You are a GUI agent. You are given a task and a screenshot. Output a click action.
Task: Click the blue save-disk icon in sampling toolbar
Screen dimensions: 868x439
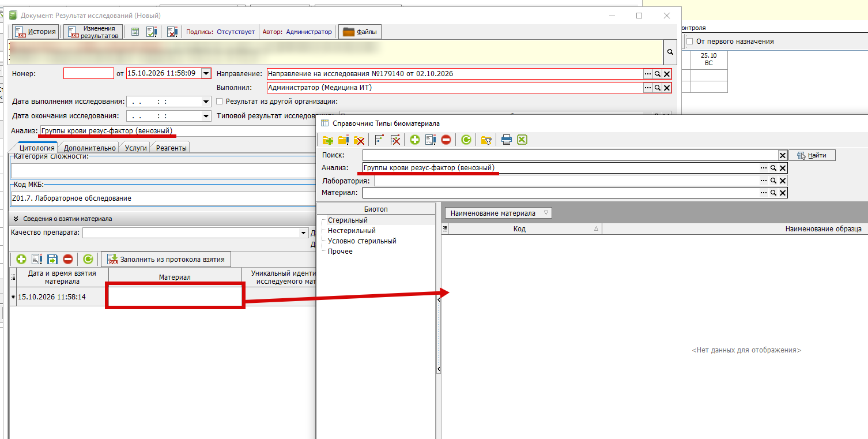pyautogui.click(x=52, y=260)
